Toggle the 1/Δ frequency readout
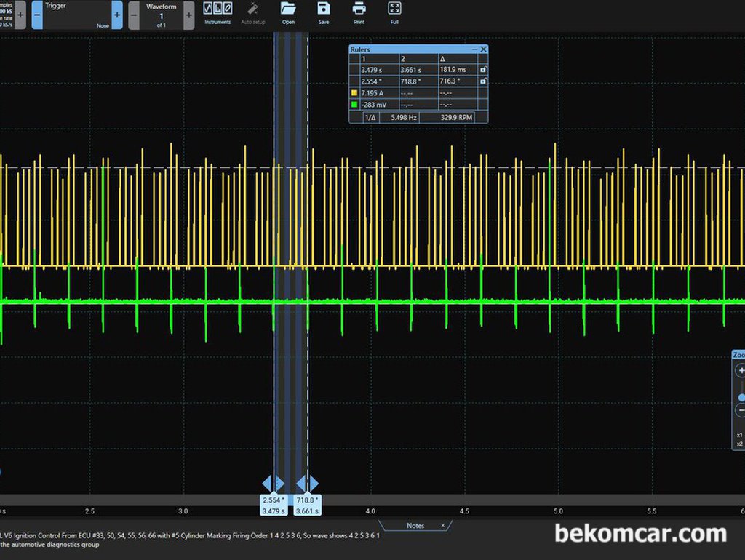Screen dimensions: 745x560 tap(370, 117)
